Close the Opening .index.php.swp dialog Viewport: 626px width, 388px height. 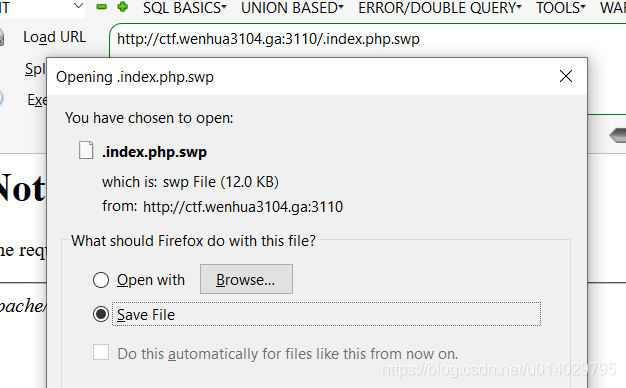[x=566, y=76]
